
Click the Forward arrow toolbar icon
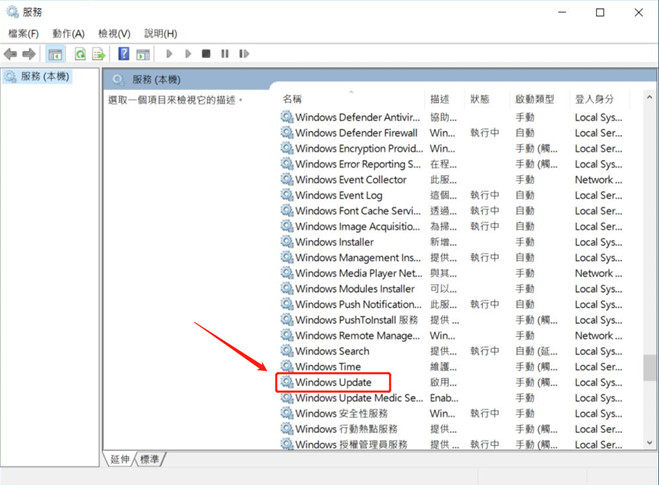[x=29, y=54]
